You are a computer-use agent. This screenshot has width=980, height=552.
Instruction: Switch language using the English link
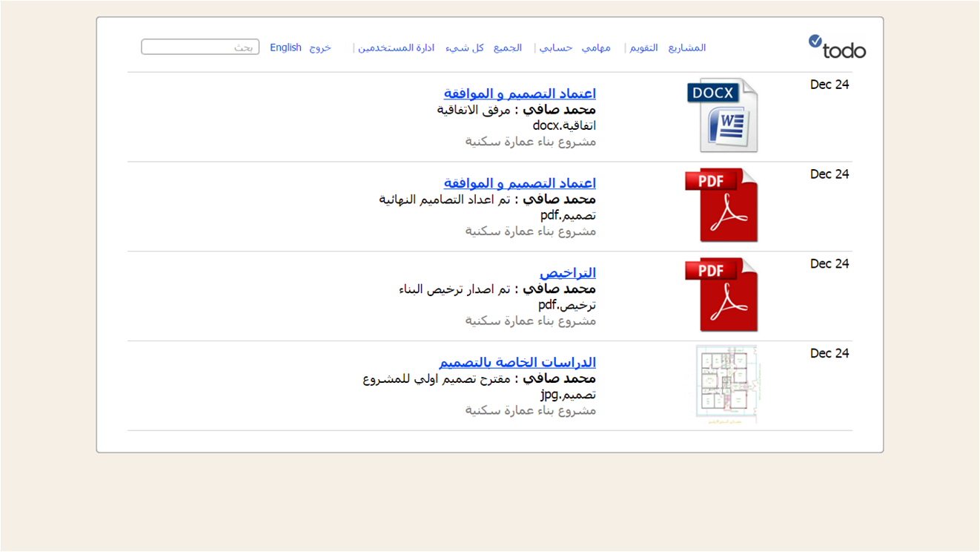285,47
